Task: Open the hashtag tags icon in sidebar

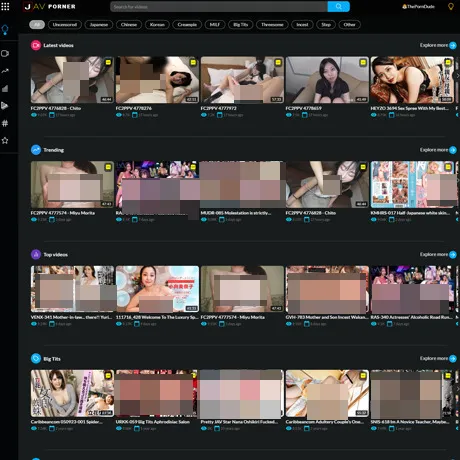Action: point(5,123)
